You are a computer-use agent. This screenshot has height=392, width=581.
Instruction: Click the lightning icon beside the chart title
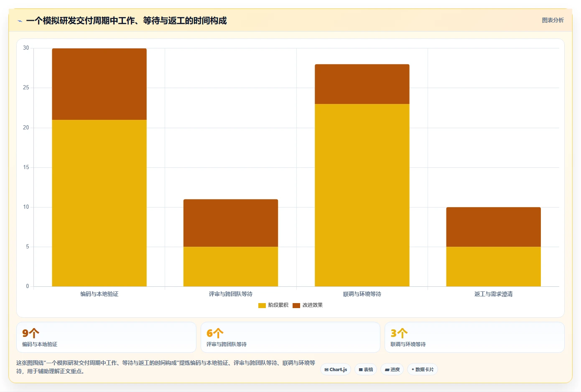20,21
